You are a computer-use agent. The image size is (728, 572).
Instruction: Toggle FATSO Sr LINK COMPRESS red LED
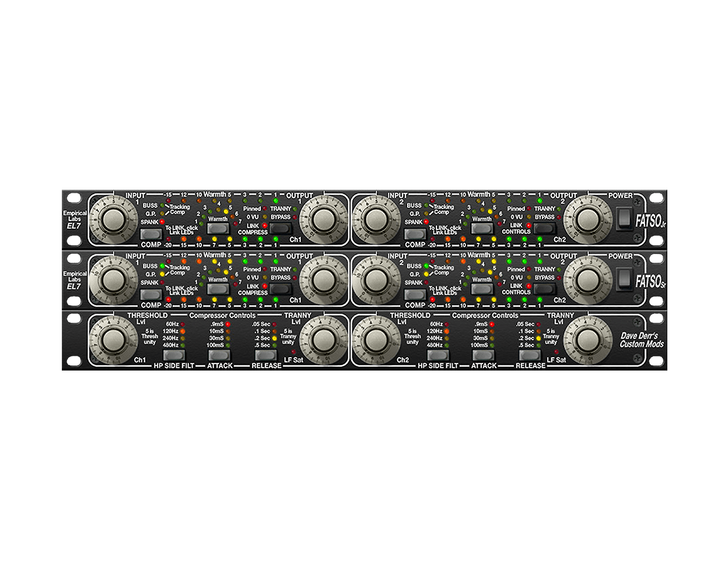point(264,286)
